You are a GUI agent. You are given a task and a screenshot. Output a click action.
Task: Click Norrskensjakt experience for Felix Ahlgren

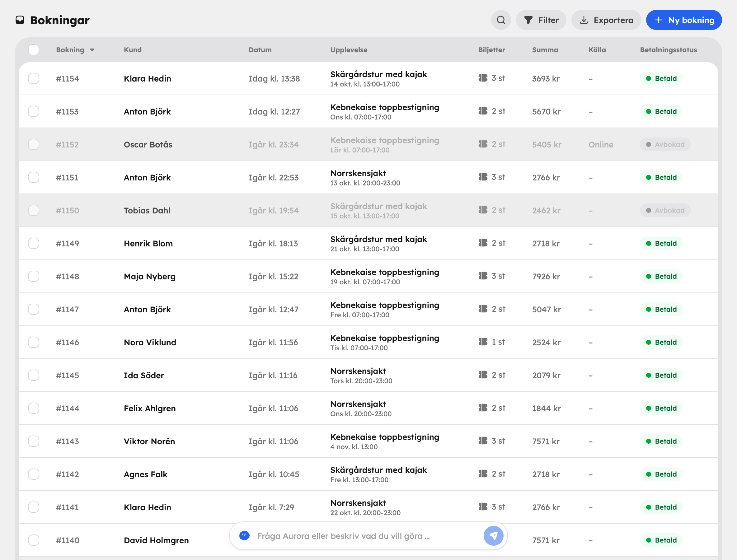pyautogui.click(x=358, y=404)
